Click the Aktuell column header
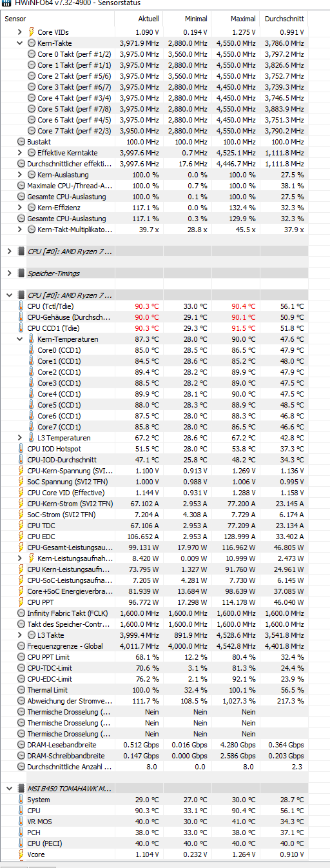The width and height of the screenshot is (330, 868). point(138,19)
